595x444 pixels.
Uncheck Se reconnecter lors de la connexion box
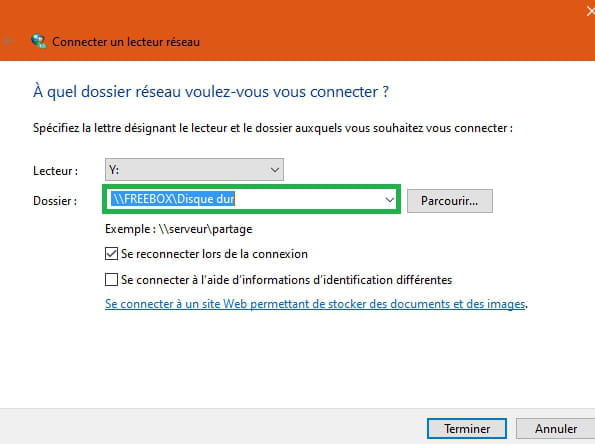tap(111, 253)
